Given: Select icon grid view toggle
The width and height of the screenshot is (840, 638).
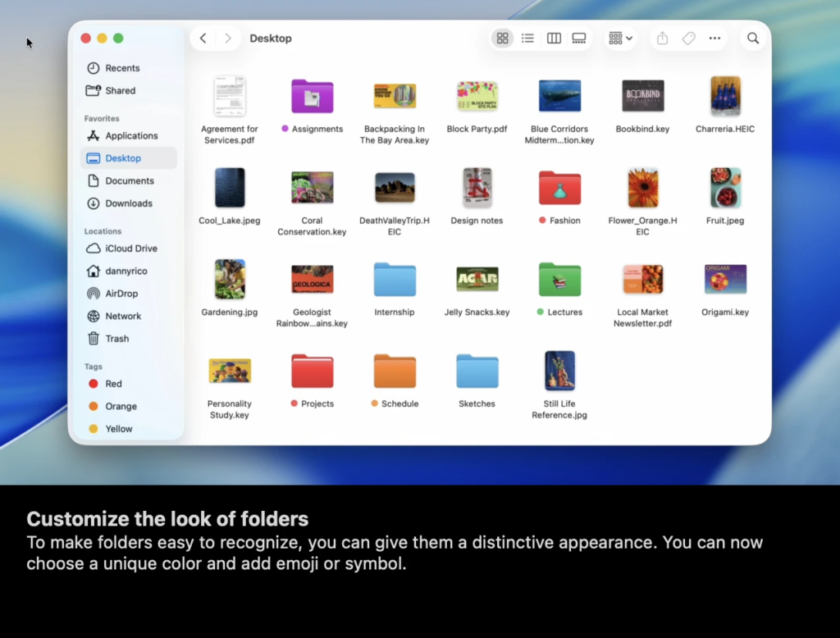Looking at the screenshot, I should point(503,39).
